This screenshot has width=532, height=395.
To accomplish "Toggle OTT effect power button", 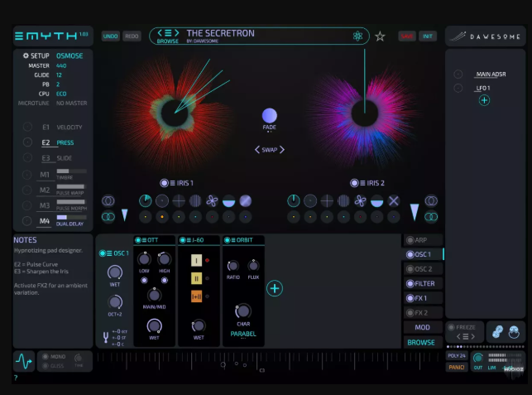I will point(138,240).
